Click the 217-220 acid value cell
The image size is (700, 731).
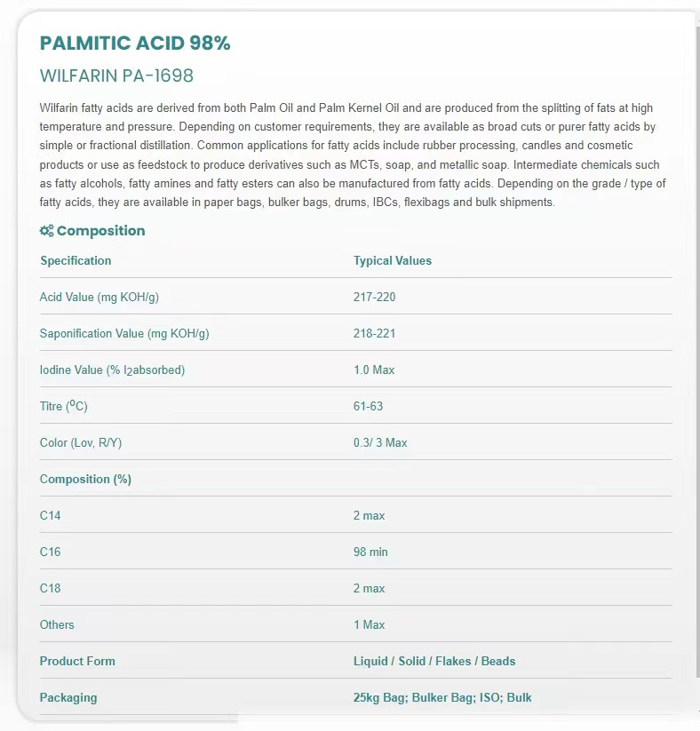coord(375,297)
